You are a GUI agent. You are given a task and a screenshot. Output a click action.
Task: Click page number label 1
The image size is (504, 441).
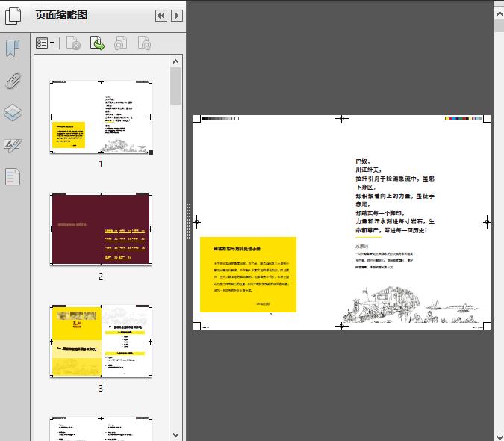point(101,164)
